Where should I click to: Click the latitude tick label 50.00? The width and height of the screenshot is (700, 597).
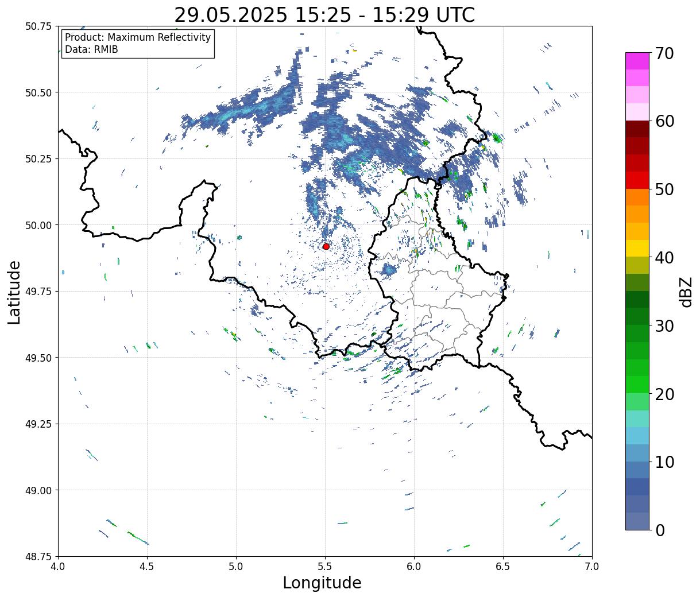(x=38, y=225)
